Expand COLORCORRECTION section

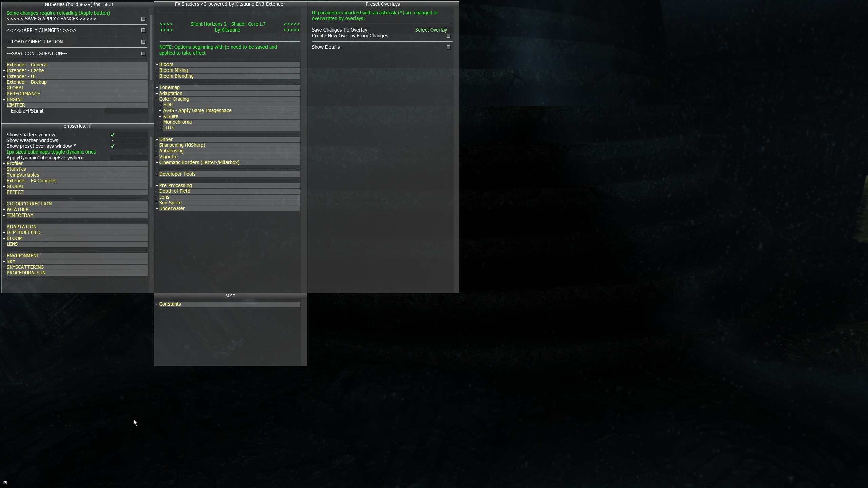[75, 204]
